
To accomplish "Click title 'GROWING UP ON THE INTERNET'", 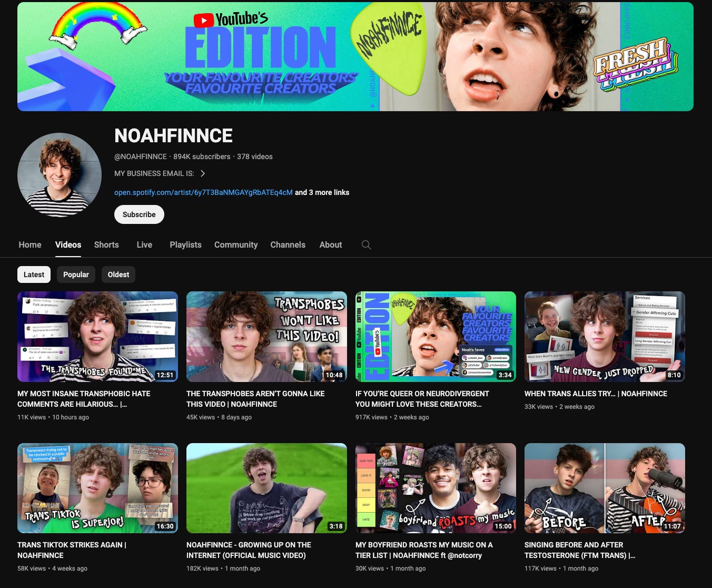I will tap(249, 550).
